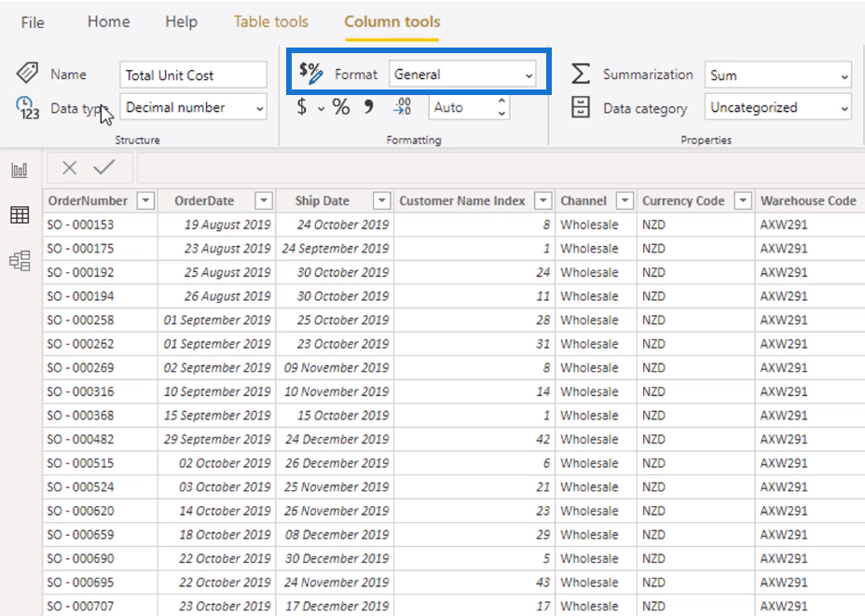This screenshot has height=616, width=865.
Task: Switch to Report view
Action: 20,170
